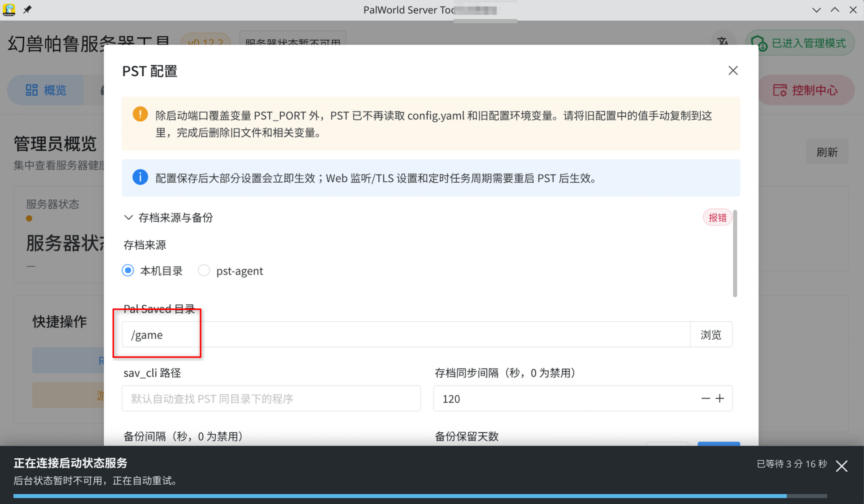Click the PST 配置 dialog title
The image size is (864, 504).
tap(150, 71)
